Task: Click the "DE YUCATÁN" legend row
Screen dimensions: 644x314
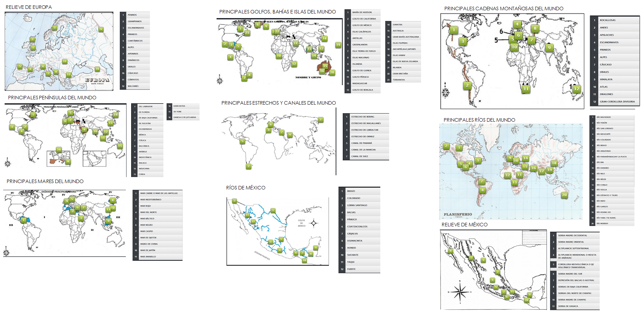Action: point(147,123)
